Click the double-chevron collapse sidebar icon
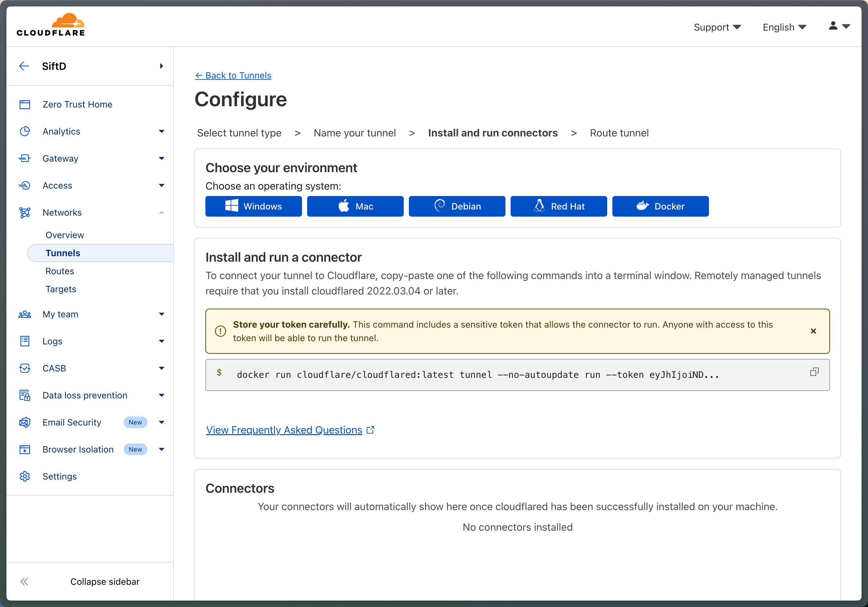The image size is (868, 607). coord(24,581)
